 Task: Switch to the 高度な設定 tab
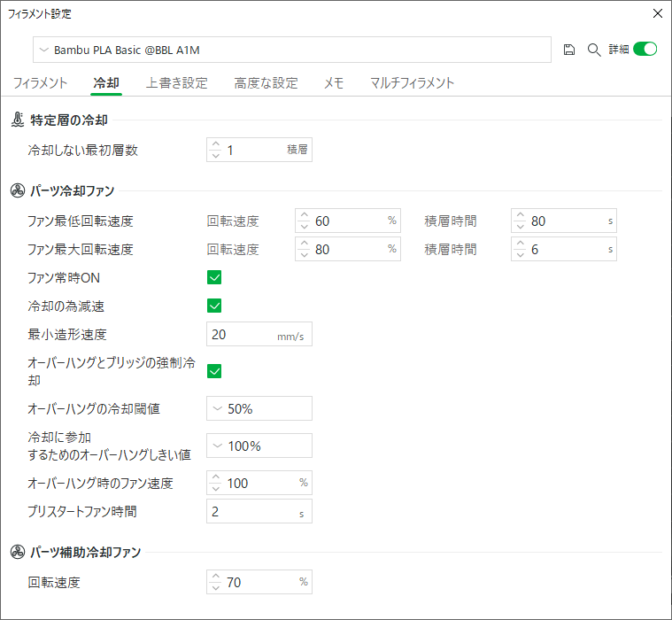(266, 82)
